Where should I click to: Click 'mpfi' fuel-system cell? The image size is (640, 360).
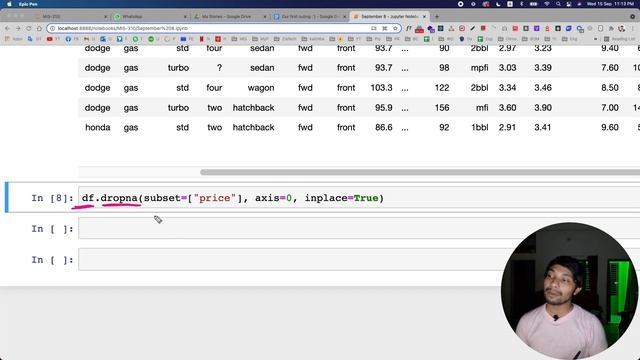click(x=479, y=68)
